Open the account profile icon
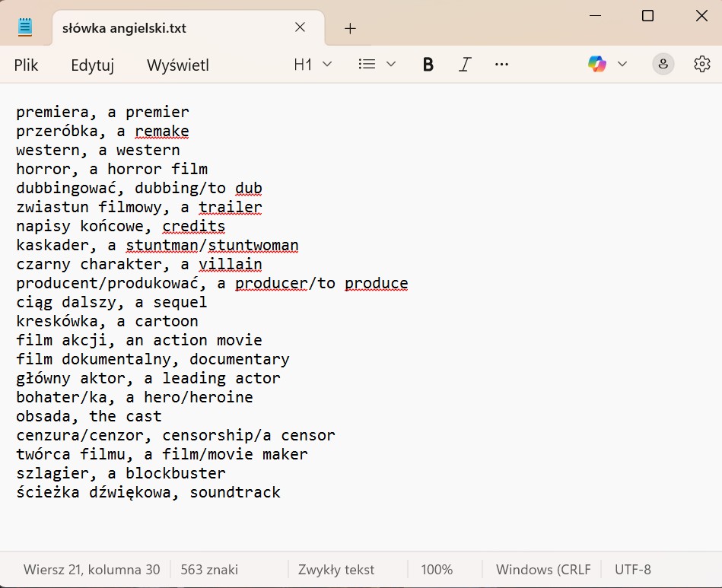 663,64
